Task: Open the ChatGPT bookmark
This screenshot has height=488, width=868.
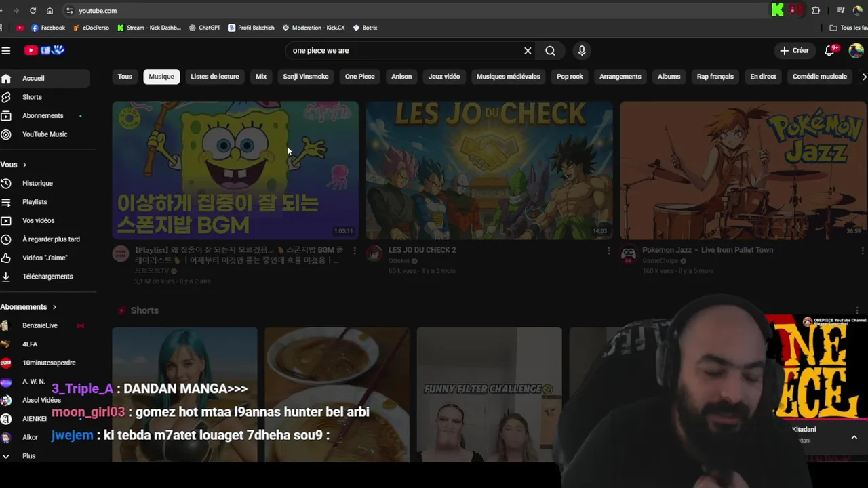Action: pos(205,28)
